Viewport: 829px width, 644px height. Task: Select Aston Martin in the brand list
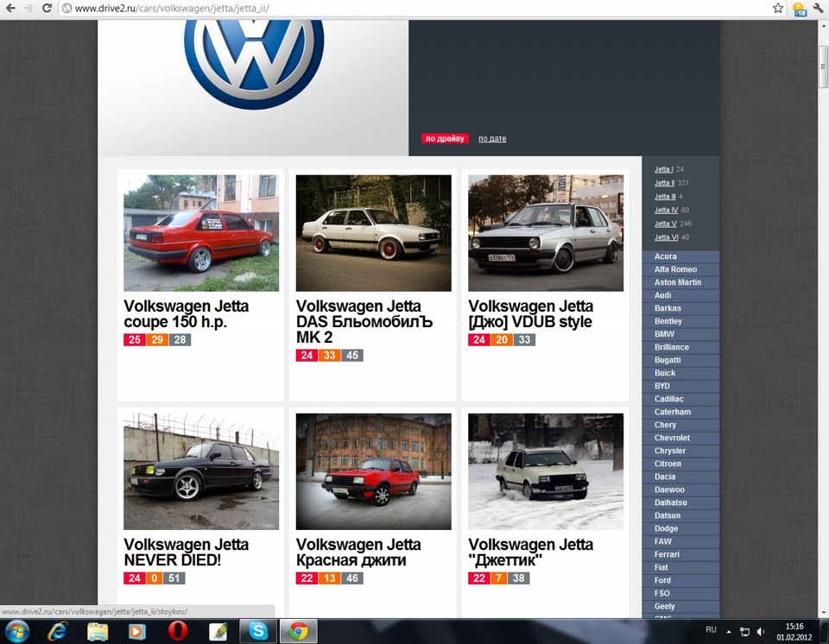coord(680,282)
